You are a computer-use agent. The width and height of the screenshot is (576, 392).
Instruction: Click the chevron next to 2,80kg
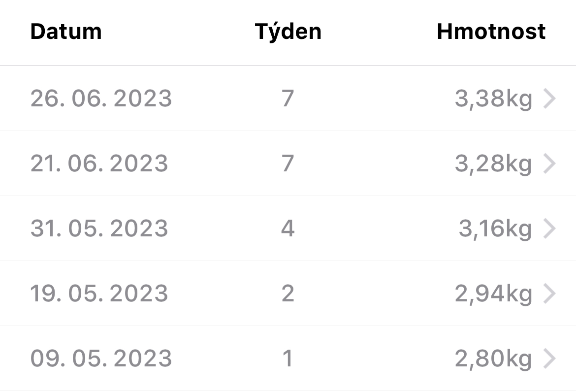[x=549, y=359]
